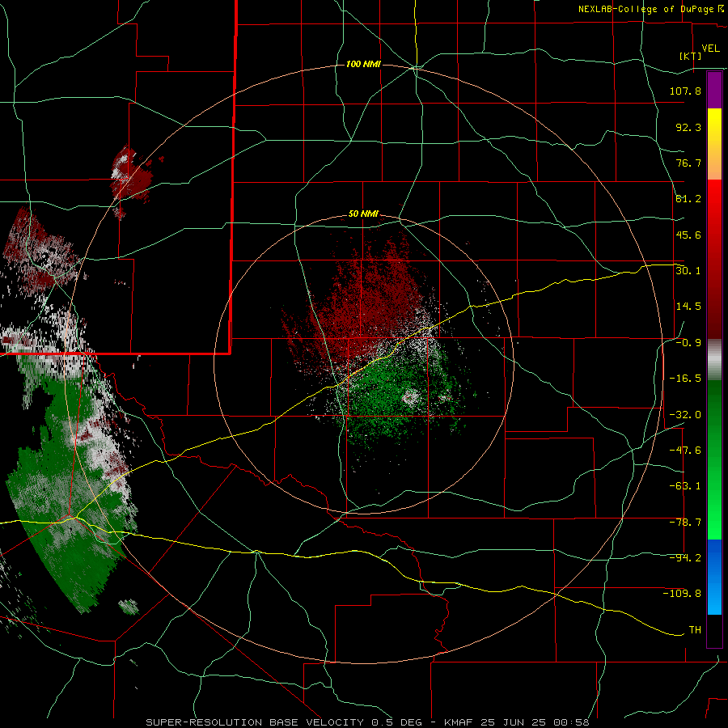Click the -94.2 velocity scale value
Viewport: 728px width, 728px height.
[685, 558]
